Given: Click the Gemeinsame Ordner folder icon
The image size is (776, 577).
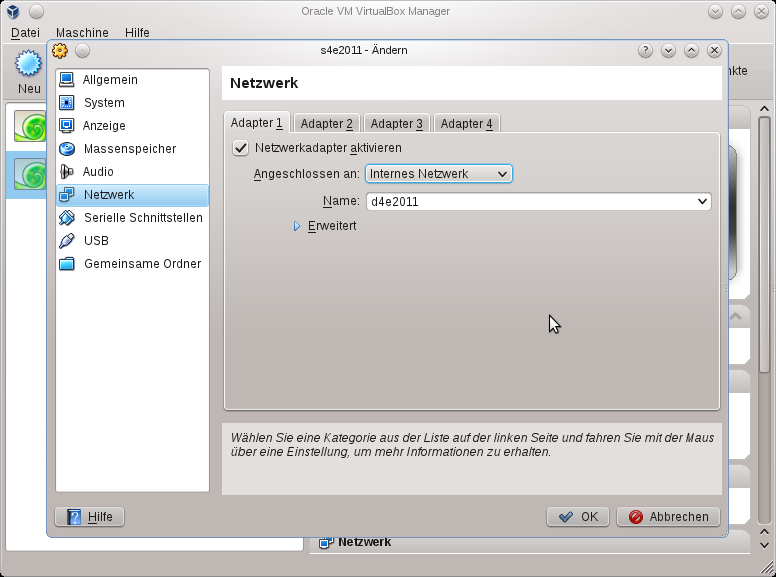Looking at the screenshot, I should click(66, 263).
